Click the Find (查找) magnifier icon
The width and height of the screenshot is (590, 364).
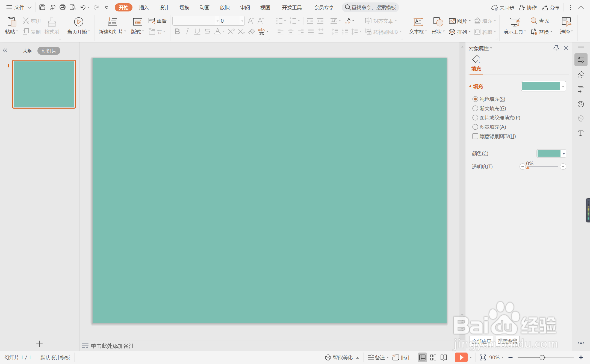tap(534, 21)
